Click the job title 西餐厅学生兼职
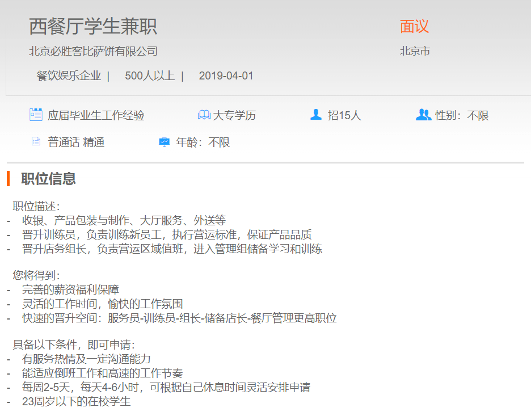Screen dimensions: 531x420 pos(93,26)
